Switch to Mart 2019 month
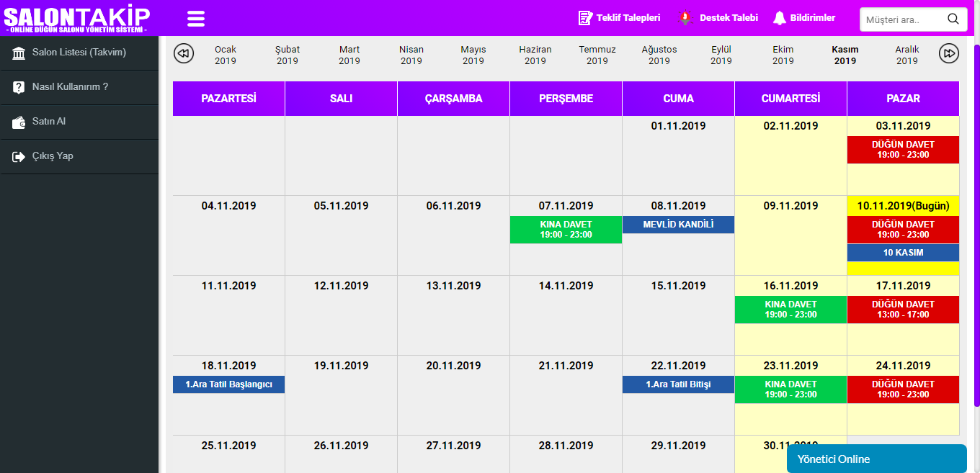 349,55
